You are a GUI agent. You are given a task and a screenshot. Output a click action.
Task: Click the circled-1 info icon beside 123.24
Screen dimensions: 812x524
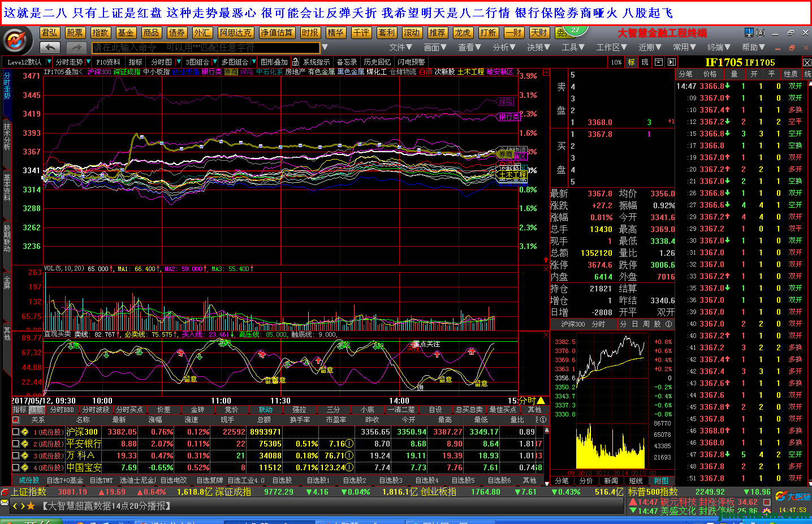point(350,467)
